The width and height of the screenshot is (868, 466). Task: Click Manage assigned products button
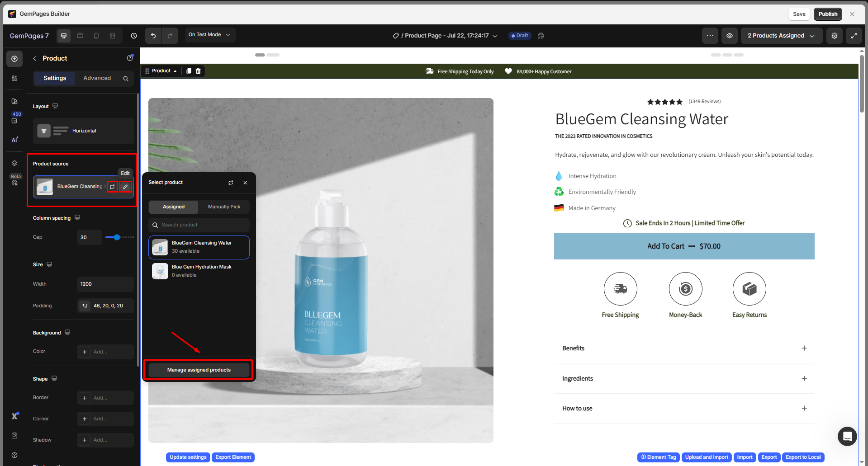pyautogui.click(x=199, y=370)
